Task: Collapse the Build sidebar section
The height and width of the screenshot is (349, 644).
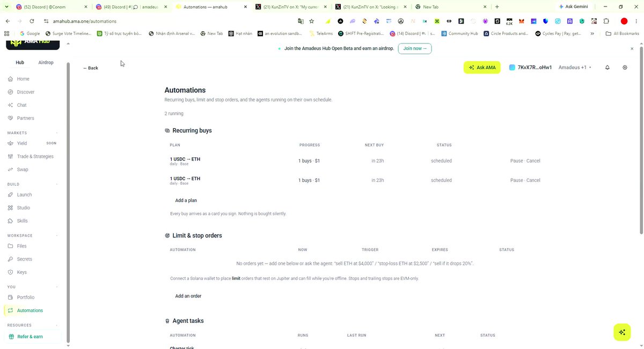Action: 57,184
